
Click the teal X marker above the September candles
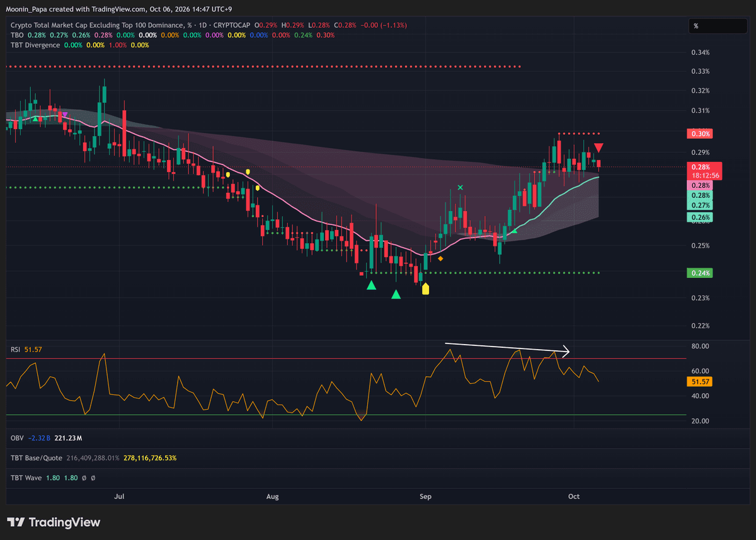[461, 187]
